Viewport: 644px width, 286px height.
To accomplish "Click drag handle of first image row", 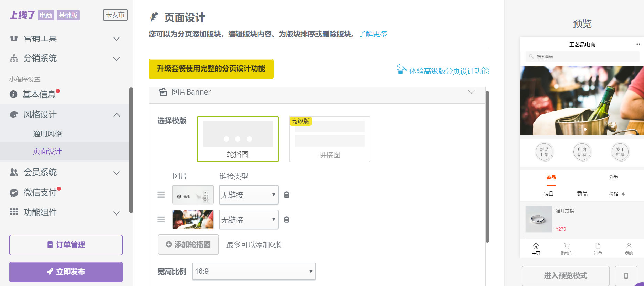I will (161, 195).
